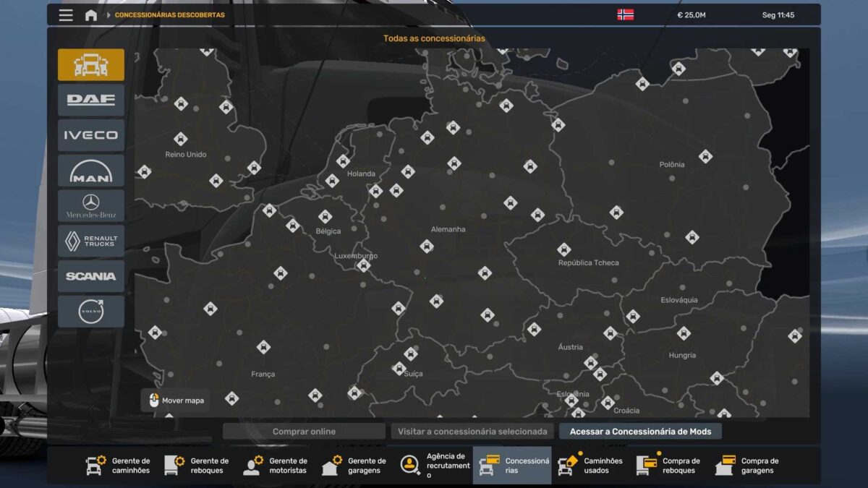Click the Comprar online button
Image resolution: width=868 pixels, height=488 pixels.
point(304,432)
